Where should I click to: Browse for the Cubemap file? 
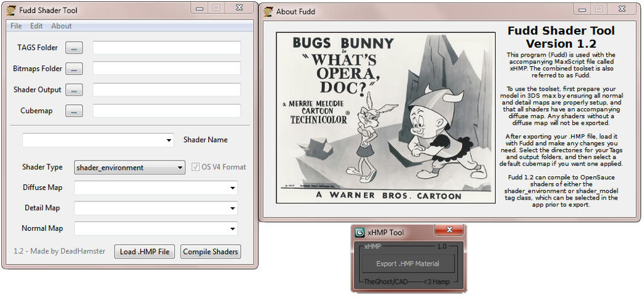pyautogui.click(x=74, y=111)
